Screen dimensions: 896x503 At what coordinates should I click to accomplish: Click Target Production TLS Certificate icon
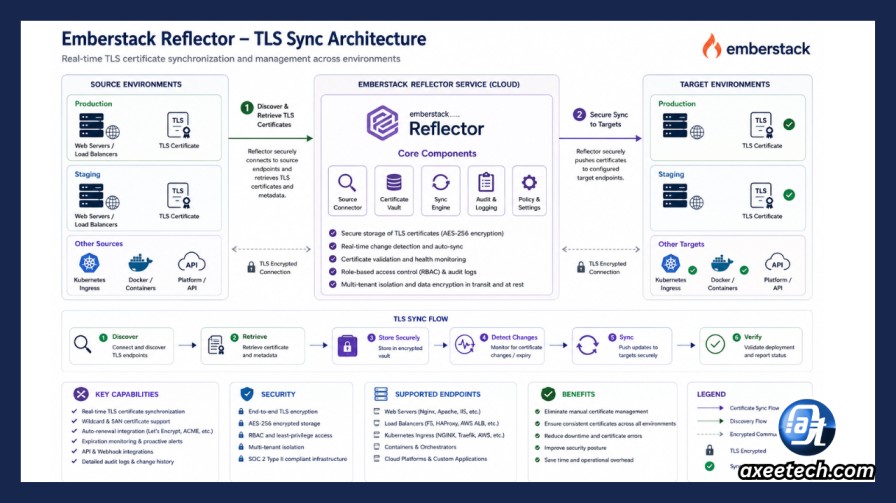pos(762,125)
